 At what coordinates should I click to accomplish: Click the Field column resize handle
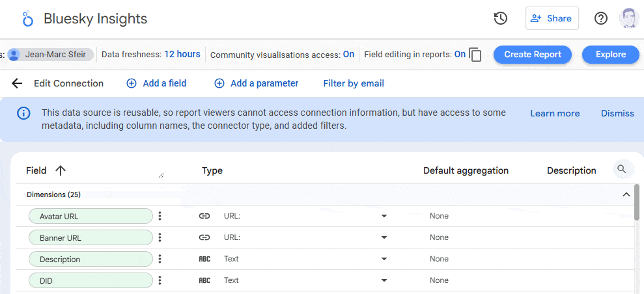(161, 175)
